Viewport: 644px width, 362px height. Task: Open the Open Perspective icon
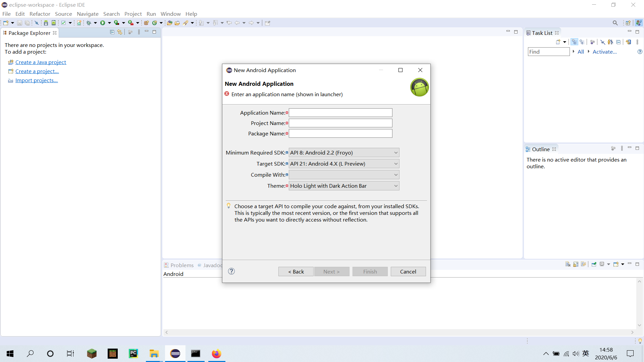628,23
